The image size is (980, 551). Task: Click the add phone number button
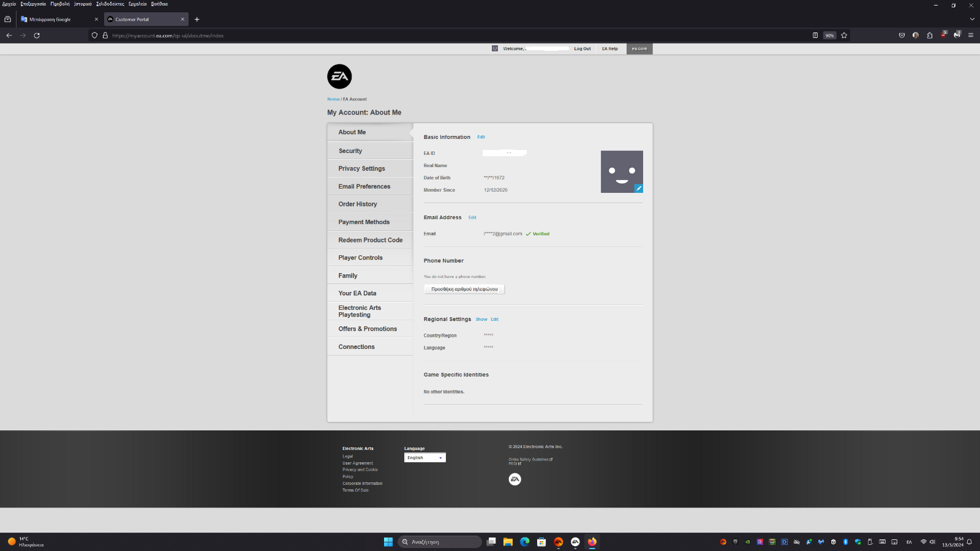click(x=464, y=289)
